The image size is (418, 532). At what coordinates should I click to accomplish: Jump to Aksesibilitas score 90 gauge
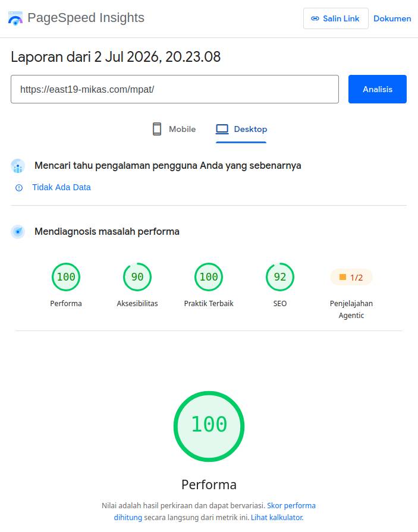[x=137, y=277]
